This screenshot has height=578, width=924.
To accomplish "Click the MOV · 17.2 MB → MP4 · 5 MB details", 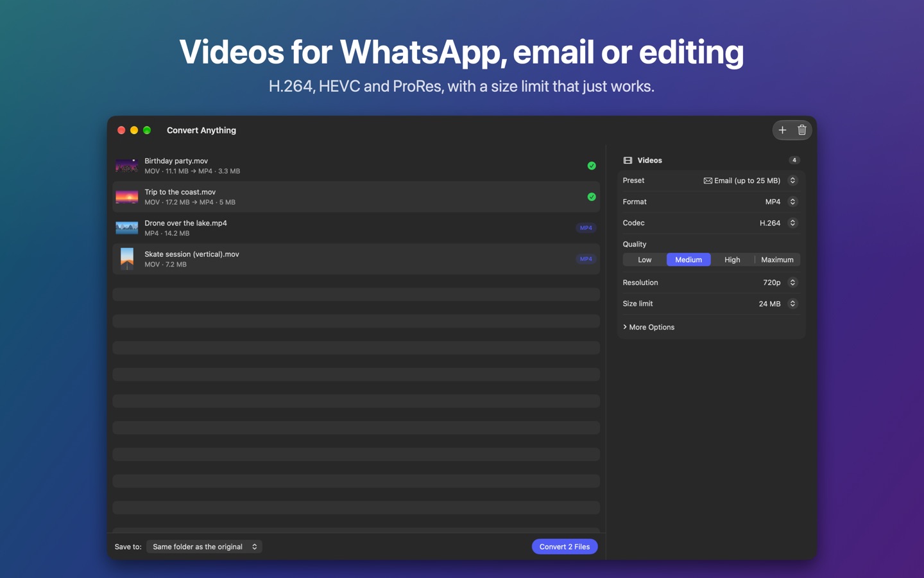I will (x=190, y=202).
